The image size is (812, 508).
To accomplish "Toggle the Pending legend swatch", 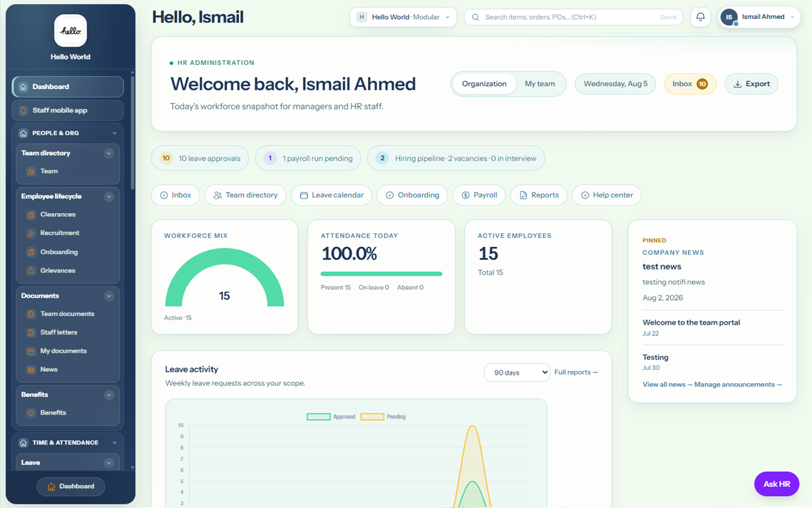I will [x=372, y=417].
